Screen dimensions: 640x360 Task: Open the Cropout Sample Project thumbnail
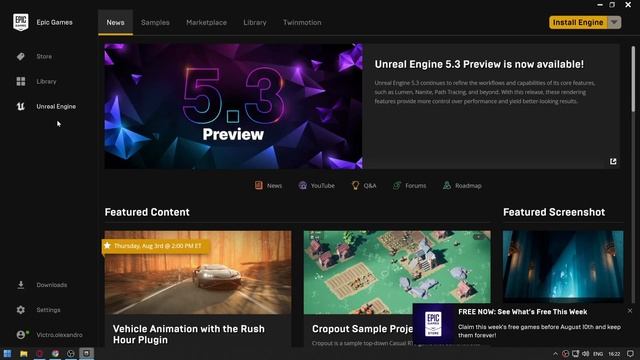pos(397,272)
